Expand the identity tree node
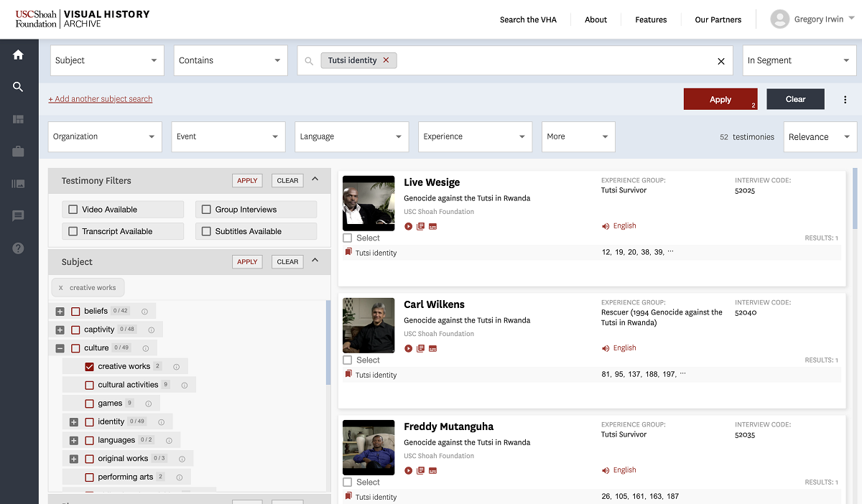Viewport: 862px width, 504px height. click(x=74, y=422)
